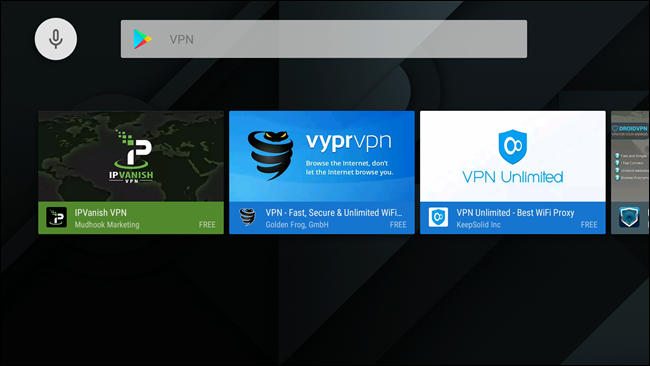Click FREE label on IPVanish card
This screenshot has width=650, height=366.
tap(207, 225)
